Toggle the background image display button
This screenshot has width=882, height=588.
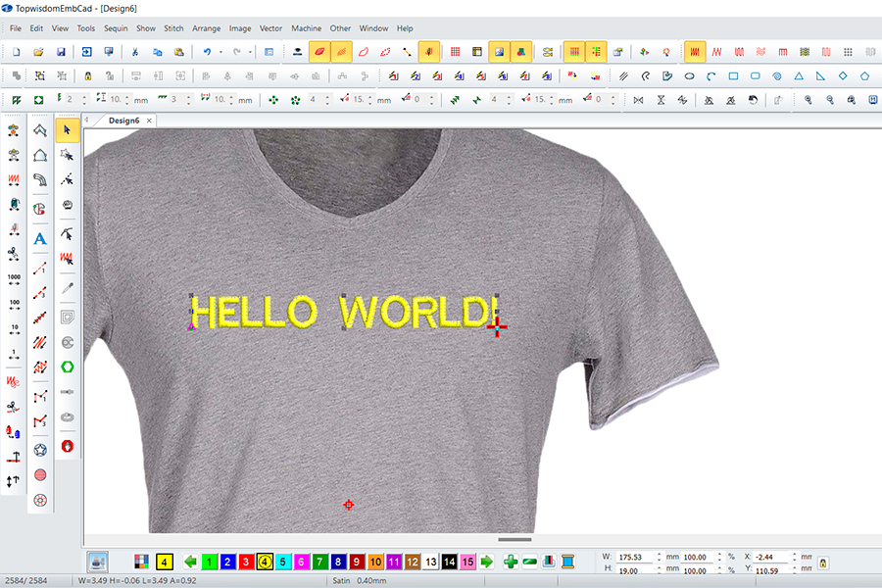pyautogui.click(x=499, y=51)
